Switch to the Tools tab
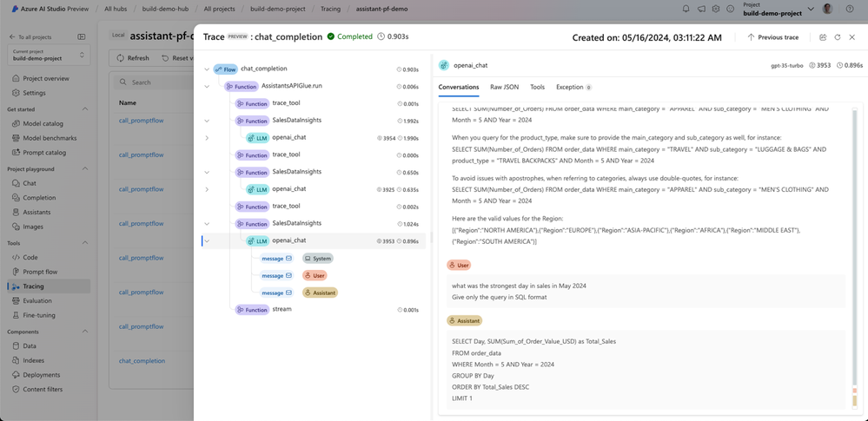Viewport: 868px width, 421px height. [537, 88]
